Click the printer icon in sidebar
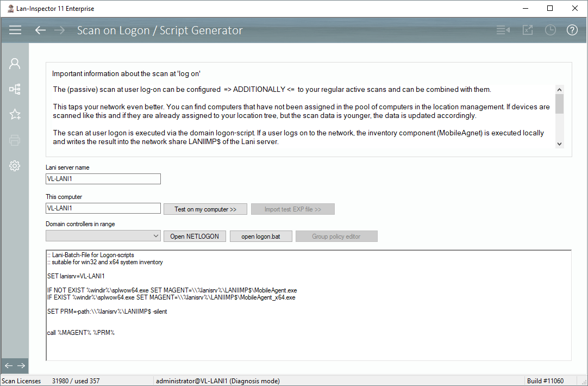This screenshot has height=386, width=588. [x=15, y=141]
